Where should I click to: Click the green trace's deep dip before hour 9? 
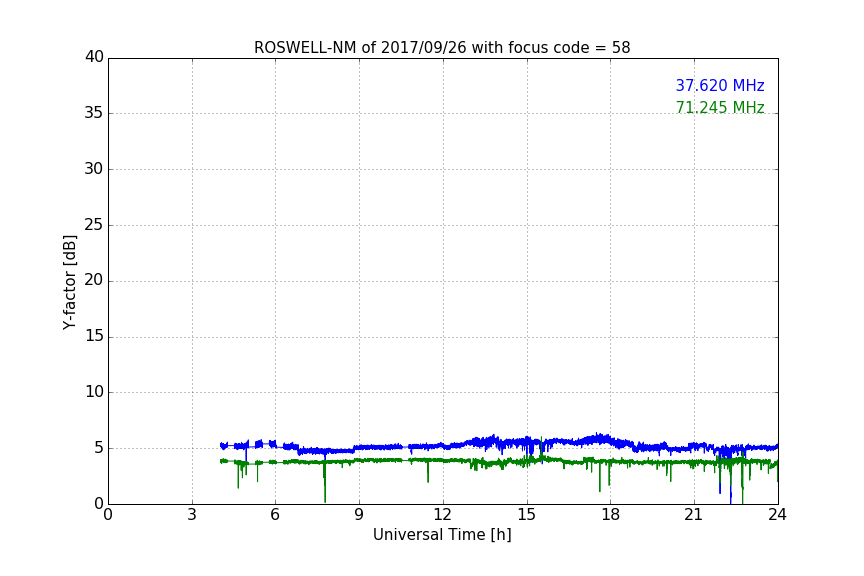[x=325, y=482]
